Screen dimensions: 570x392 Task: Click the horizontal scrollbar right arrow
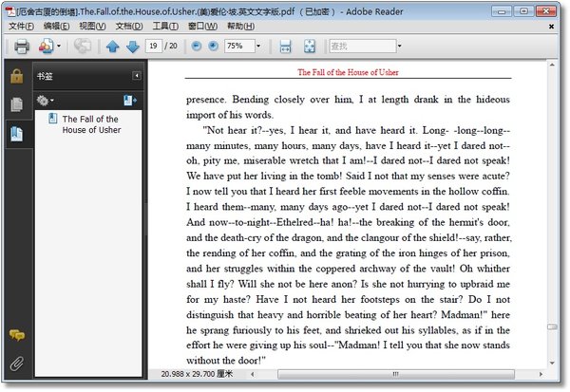(x=541, y=374)
